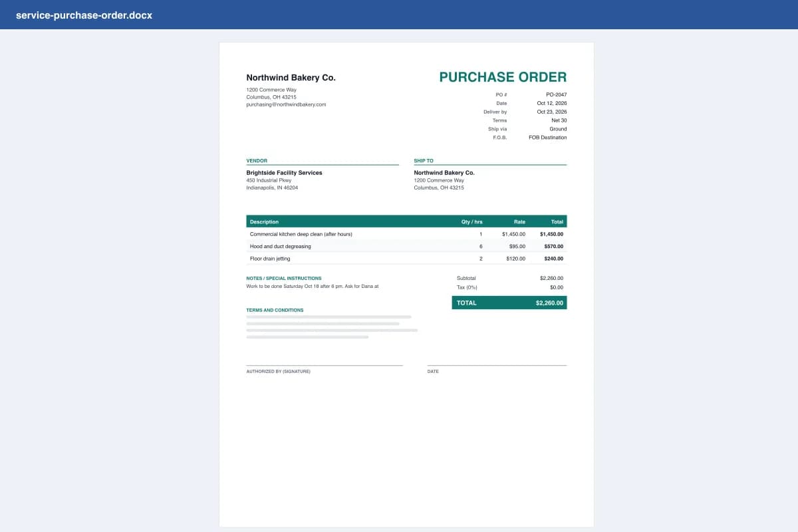This screenshot has width=798, height=532.
Task: Select the date value Oct 12, 2026
Action: [x=552, y=103]
